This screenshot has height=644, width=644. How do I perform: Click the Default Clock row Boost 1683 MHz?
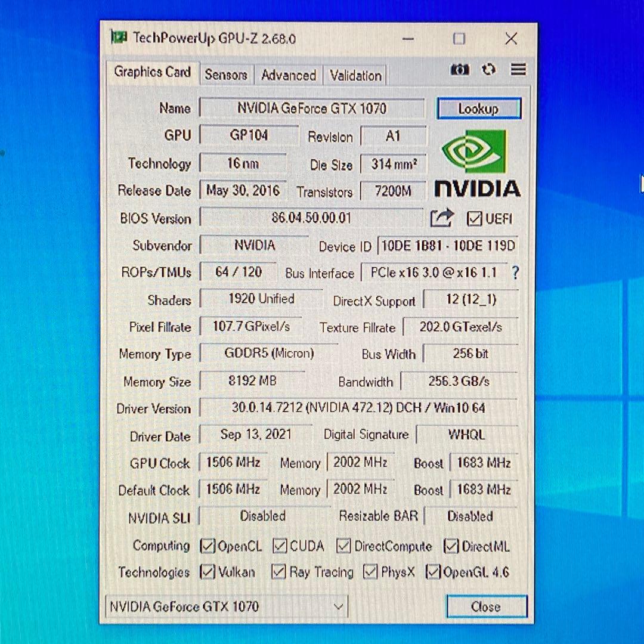pyautogui.click(x=484, y=490)
